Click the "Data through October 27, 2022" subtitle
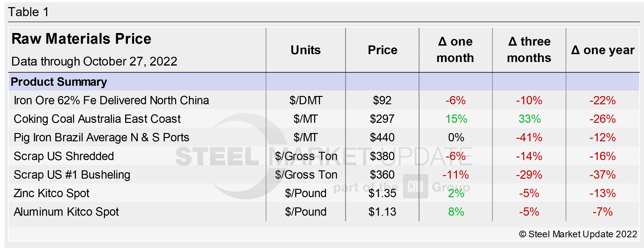 (x=94, y=62)
